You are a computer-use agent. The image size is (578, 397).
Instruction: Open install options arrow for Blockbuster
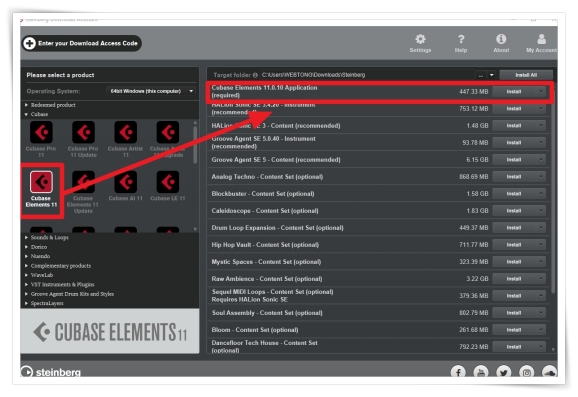[541, 194]
